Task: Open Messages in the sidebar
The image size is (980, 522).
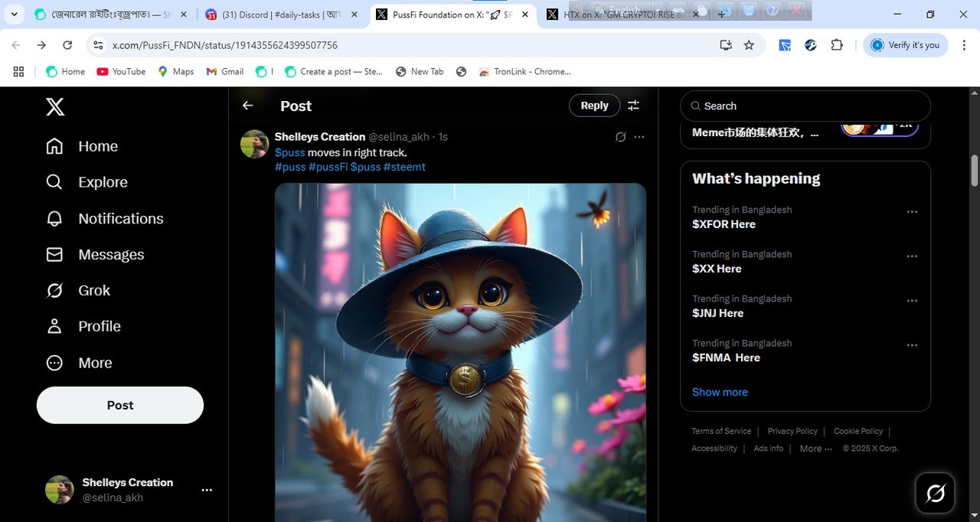Action: (95, 254)
